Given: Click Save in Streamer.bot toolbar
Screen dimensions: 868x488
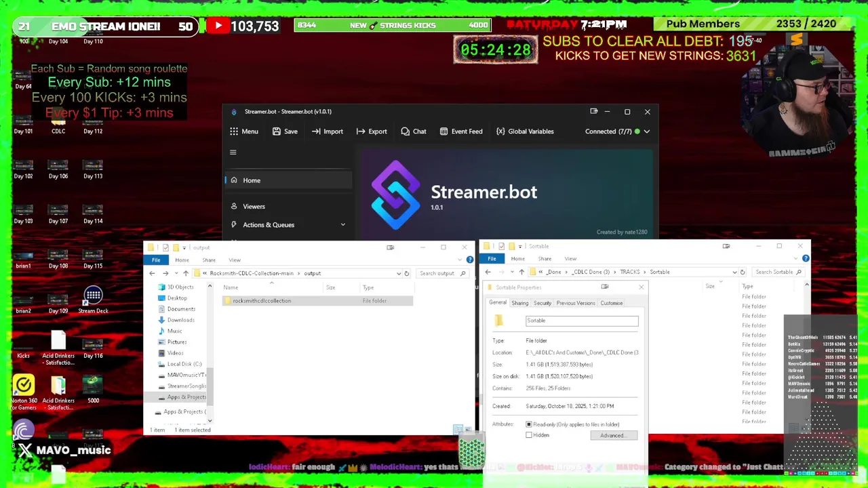Looking at the screenshot, I should point(285,131).
